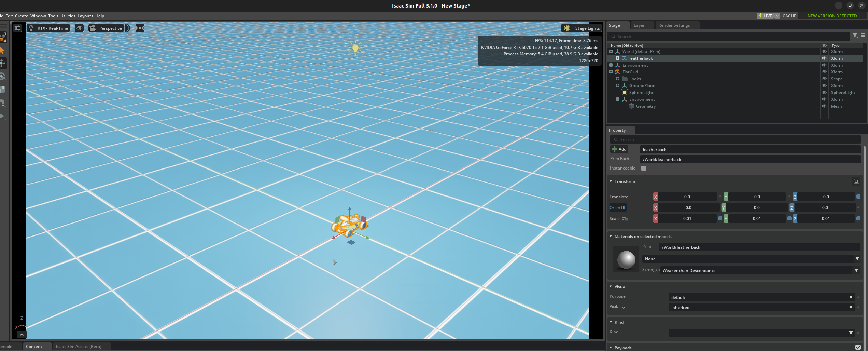Collapse the FlatGrid tree node
Image resolution: width=868 pixels, height=351 pixels.
coord(611,72)
